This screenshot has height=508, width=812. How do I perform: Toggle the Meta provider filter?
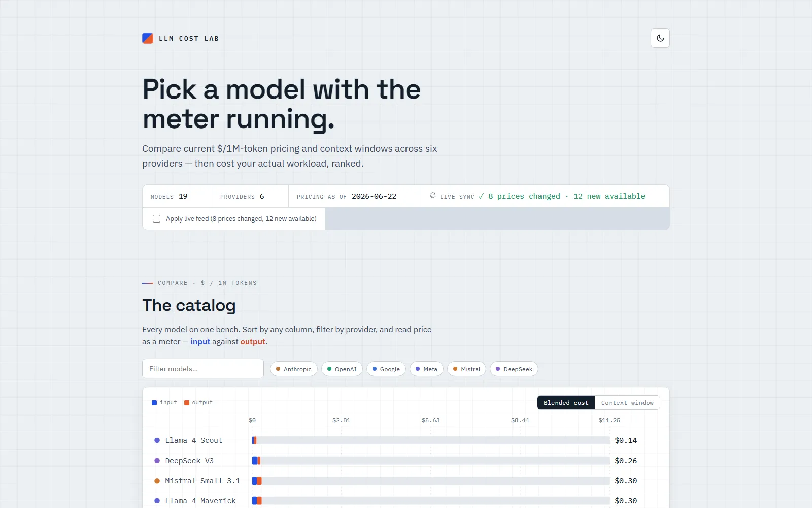pyautogui.click(x=426, y=369)
